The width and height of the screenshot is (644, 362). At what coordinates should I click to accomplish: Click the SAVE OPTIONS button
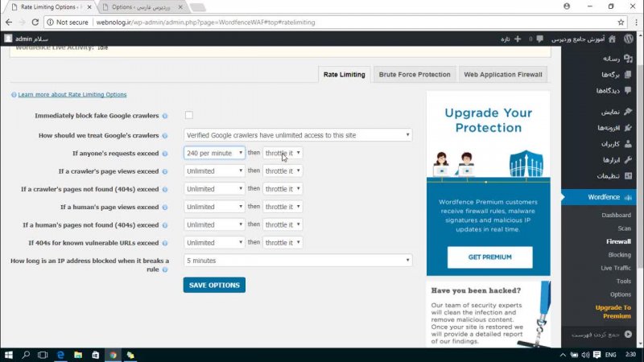(214, 285)
